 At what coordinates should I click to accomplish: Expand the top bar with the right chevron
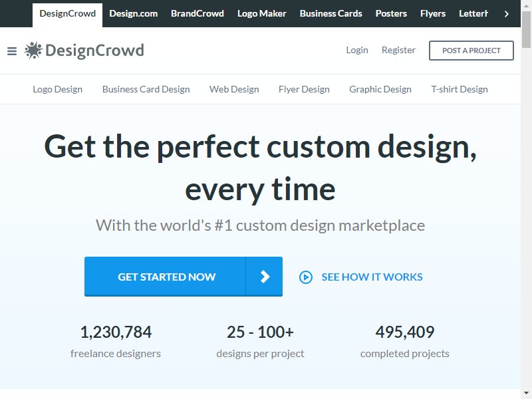507,14
